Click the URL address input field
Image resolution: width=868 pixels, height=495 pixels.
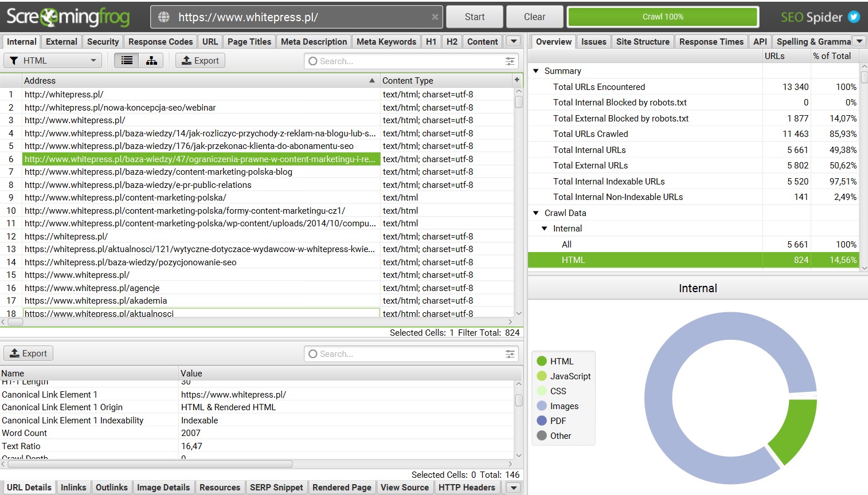(x=297, y=17)
